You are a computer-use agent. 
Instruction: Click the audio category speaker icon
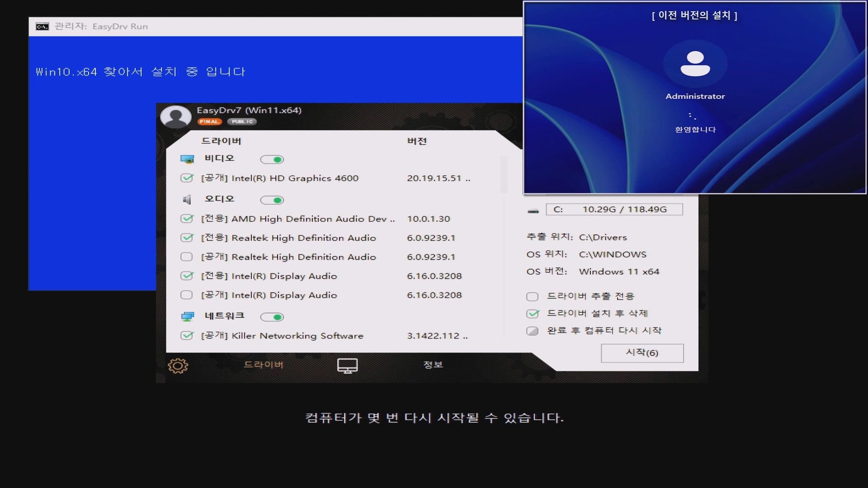[x=187, y=200]
